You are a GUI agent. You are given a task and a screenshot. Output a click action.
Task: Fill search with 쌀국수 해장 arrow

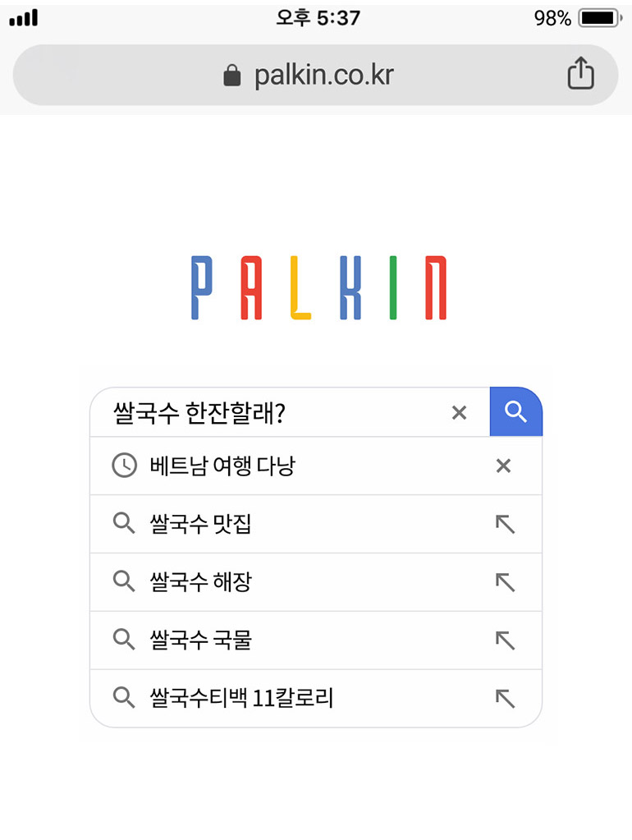tap(505, 582)
